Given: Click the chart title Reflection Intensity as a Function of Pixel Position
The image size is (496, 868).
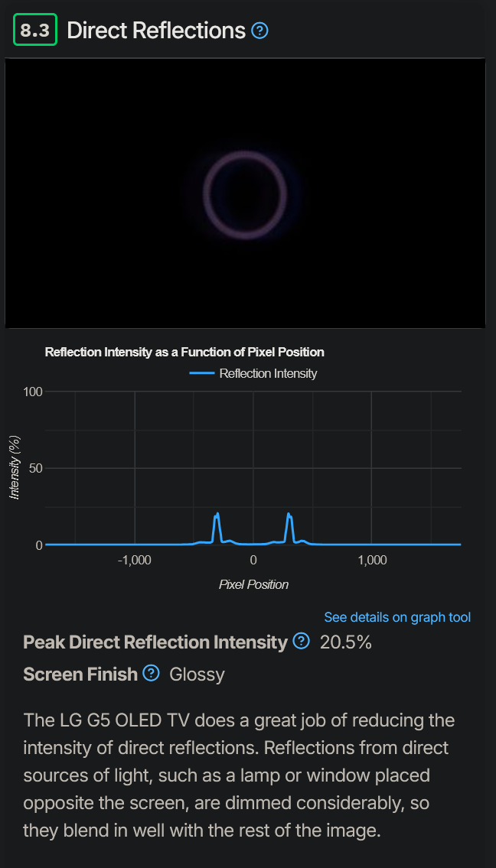Looking at the screenshot, I should 184,352.
